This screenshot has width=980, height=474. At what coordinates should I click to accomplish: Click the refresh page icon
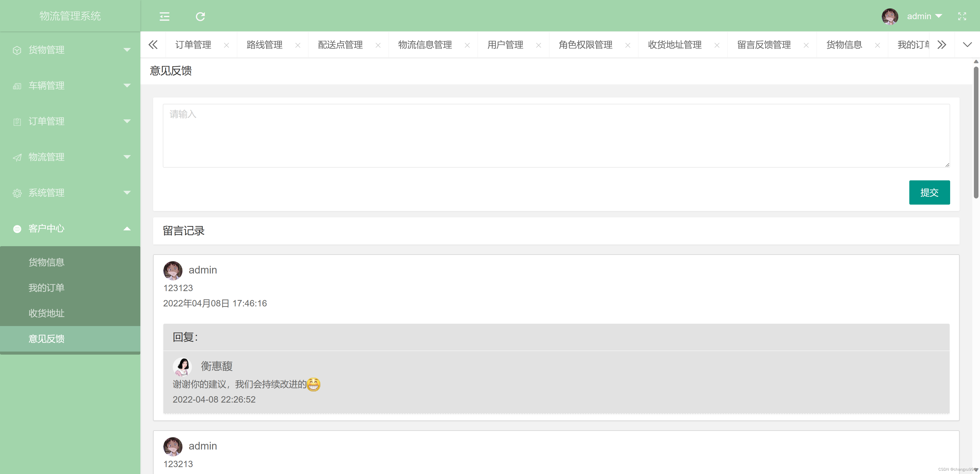point(200,16)
